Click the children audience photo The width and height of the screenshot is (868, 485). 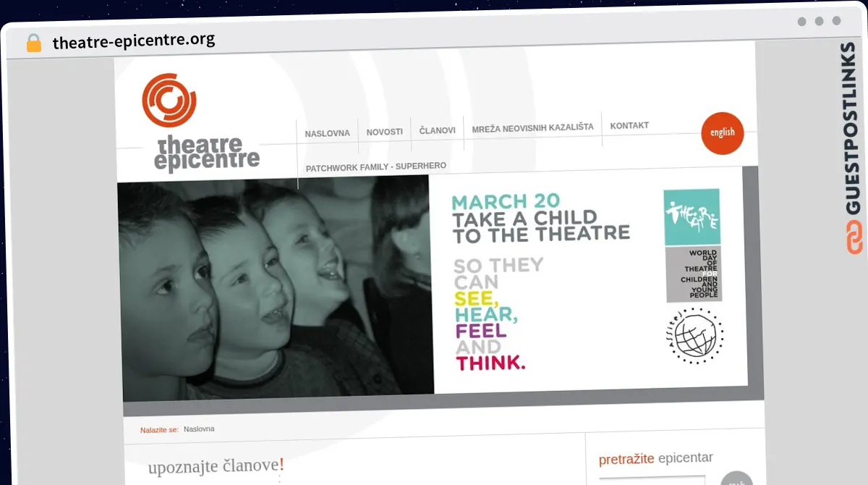(x=275, y=290)
